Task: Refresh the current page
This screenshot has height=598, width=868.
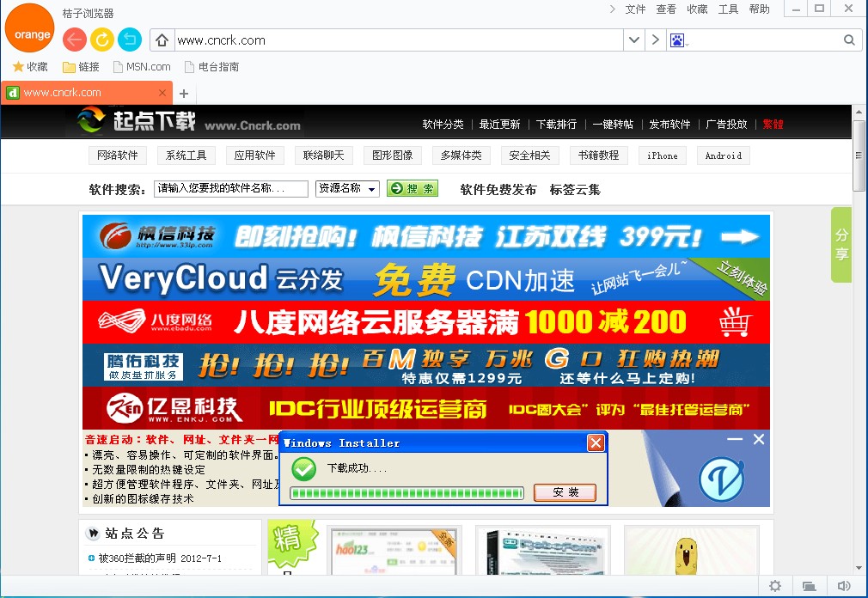Action: tap(101, 40)
